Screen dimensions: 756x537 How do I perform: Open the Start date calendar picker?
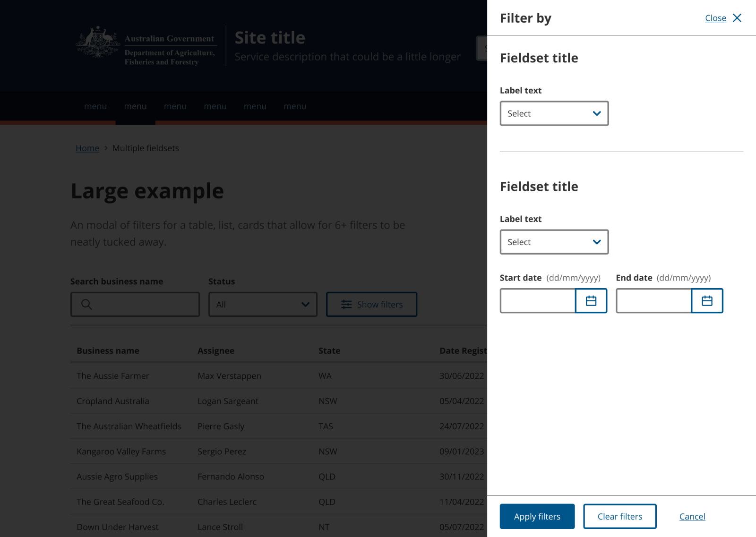pyautogui.click(x=591, y=300)
